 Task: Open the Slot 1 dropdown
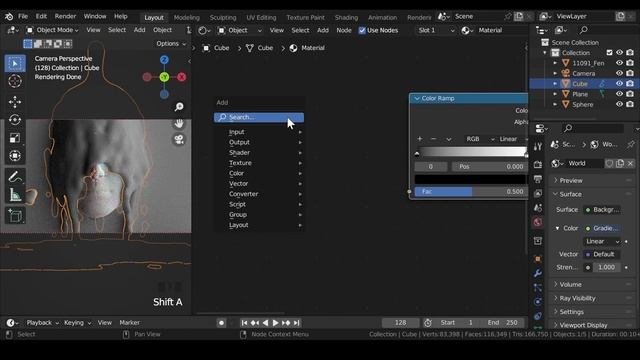pos(436,30)
